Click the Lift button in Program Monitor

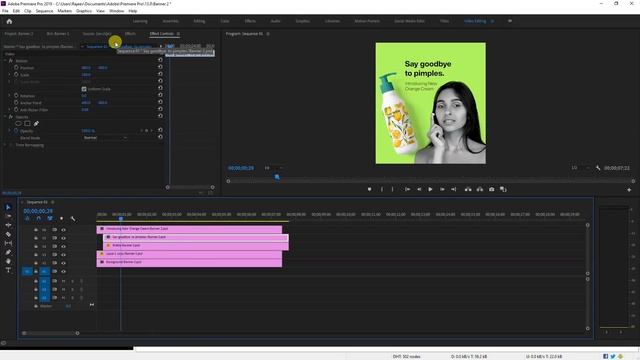point(468,189)
